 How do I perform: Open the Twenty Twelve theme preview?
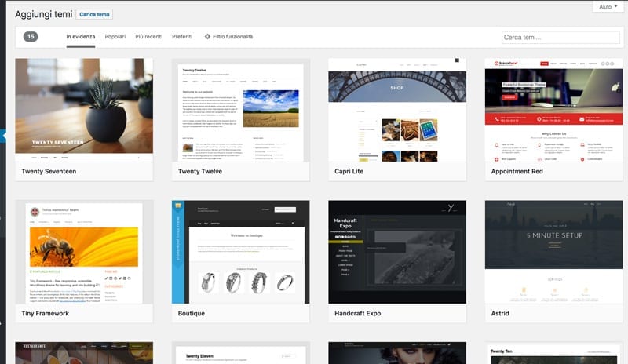[x=240, y=109]
